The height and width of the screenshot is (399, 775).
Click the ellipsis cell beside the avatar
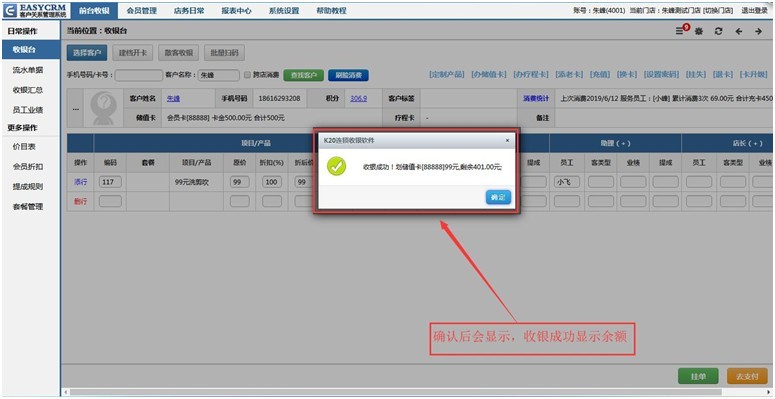[x=75, y=109]
